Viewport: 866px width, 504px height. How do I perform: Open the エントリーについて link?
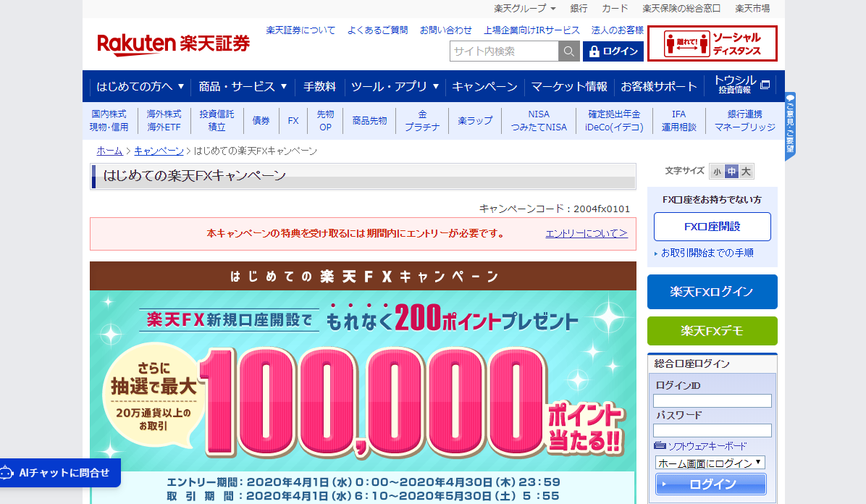pos(587,233)
